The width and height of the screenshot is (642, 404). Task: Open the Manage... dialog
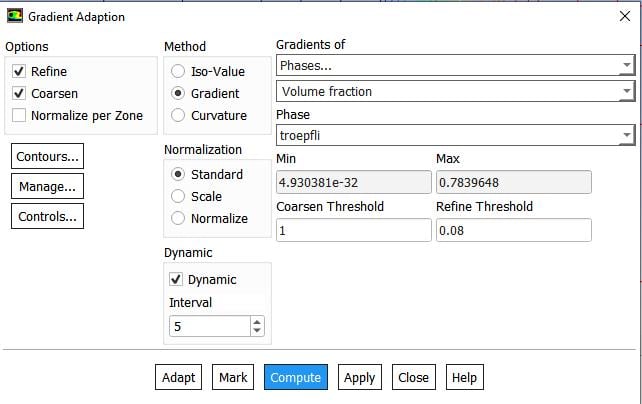click(x=47, y=186)
